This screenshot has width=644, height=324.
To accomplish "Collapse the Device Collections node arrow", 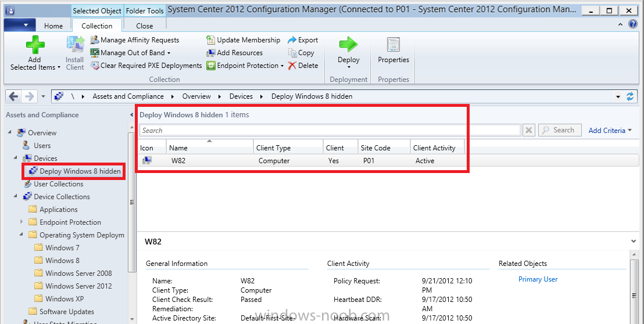I will click(16, 196).
